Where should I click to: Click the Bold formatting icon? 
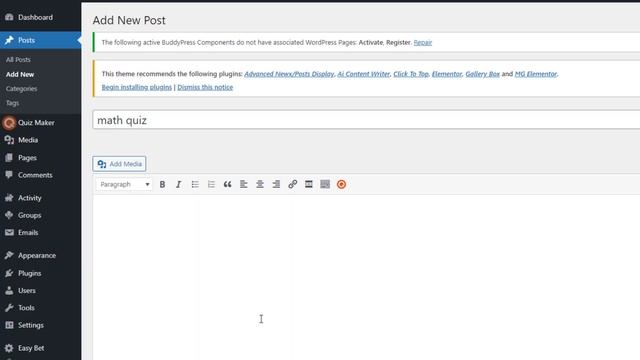pyautogui.click(x=162, y=184)
